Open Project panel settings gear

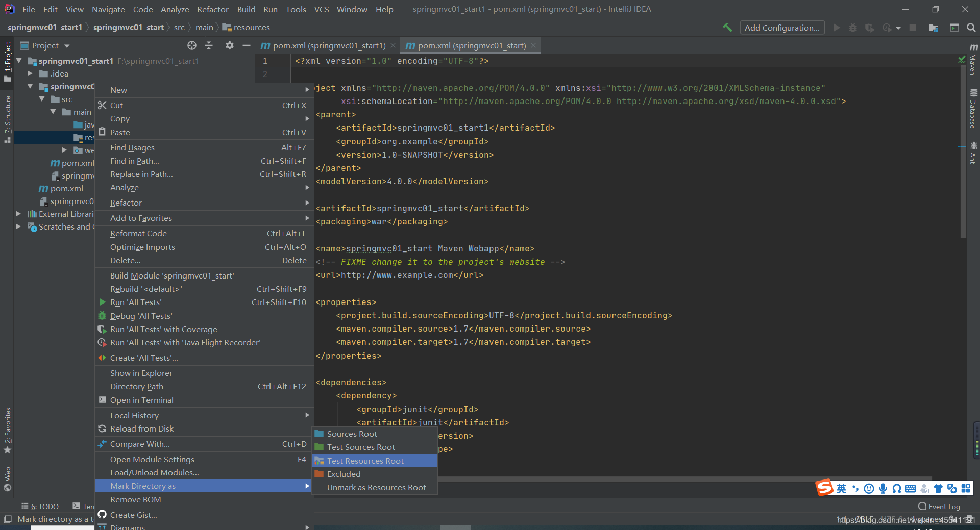pos(230,45)
